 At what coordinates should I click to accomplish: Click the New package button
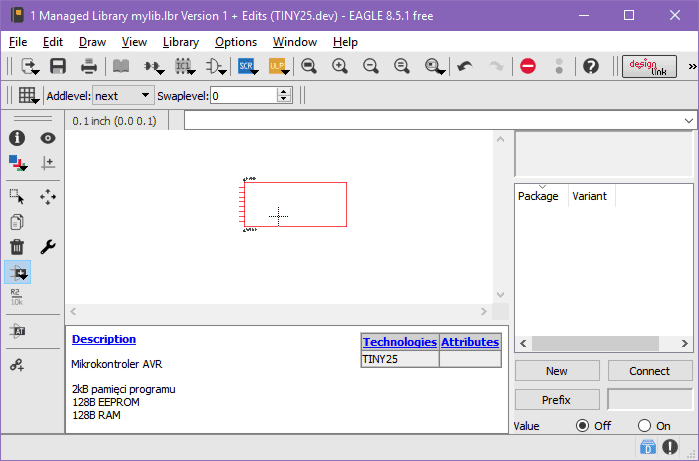click(x=557, y=371)
